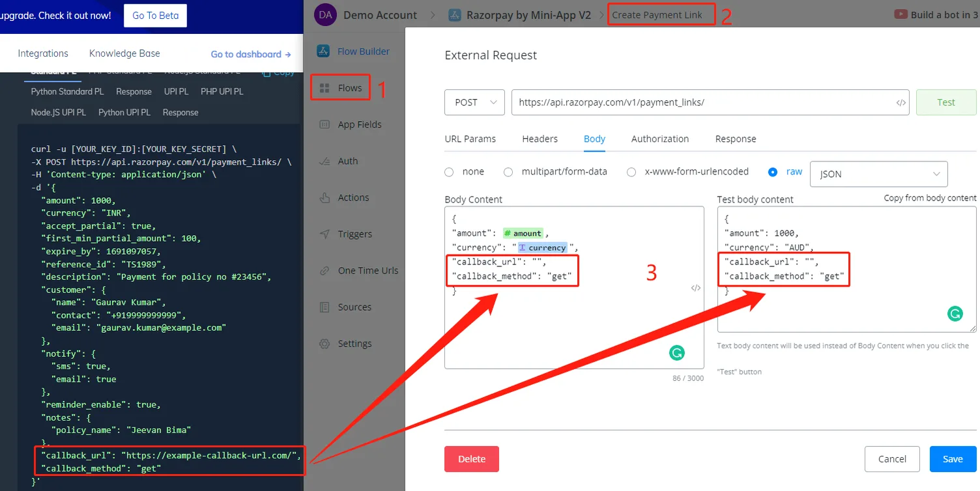Screen dimensions: 980x491
Task: Click the 'Copy from body content' link
Action: [930, 198]
